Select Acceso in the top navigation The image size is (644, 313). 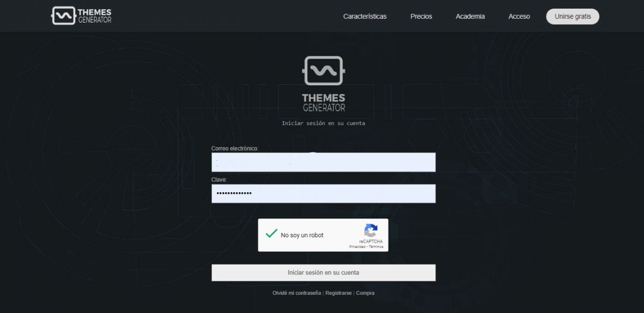pyautogui.click(x=519, y=17)
